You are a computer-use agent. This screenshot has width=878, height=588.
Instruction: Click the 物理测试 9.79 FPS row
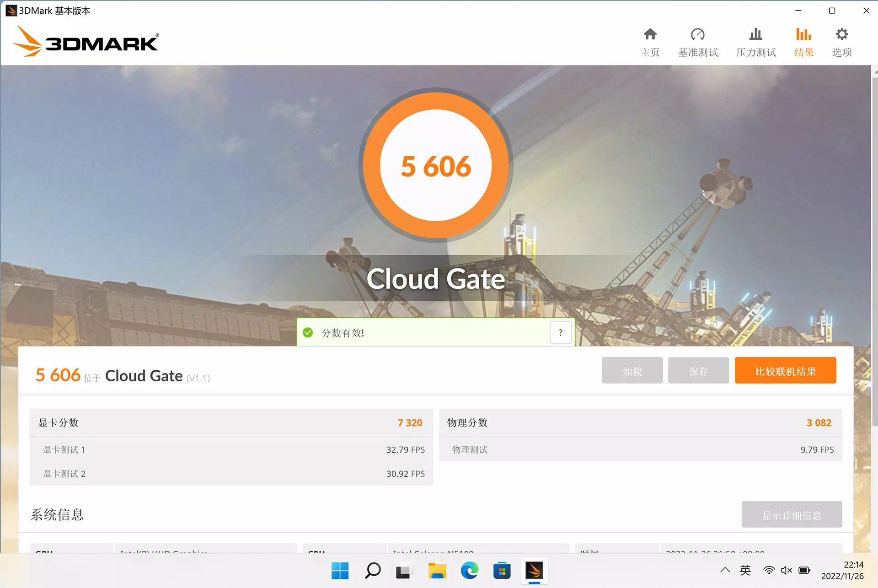[x=640, y=449]
